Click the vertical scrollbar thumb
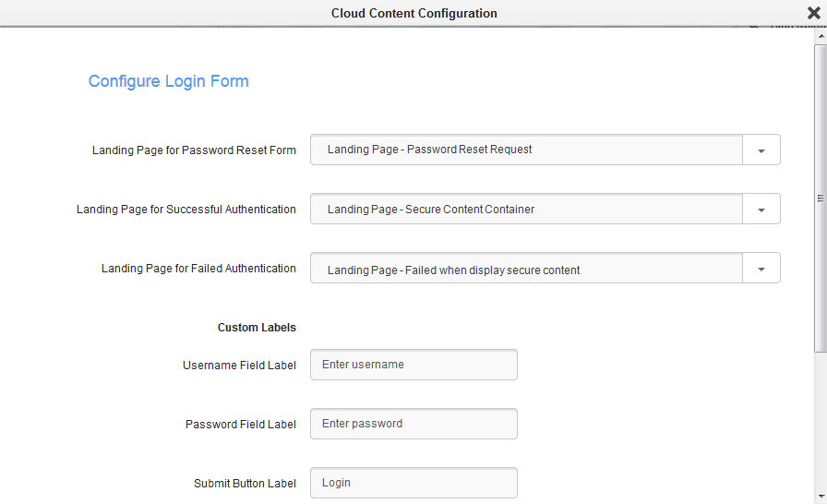Image resolution: width=827 pixels, height=504 pixels. pyautogui.click(x=820, y=196)
